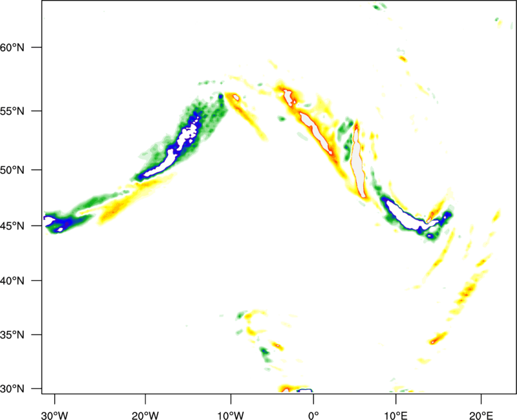Click the 50°N latitude label
The width and height of the screenshot is (517, 420).
[12, 171]
